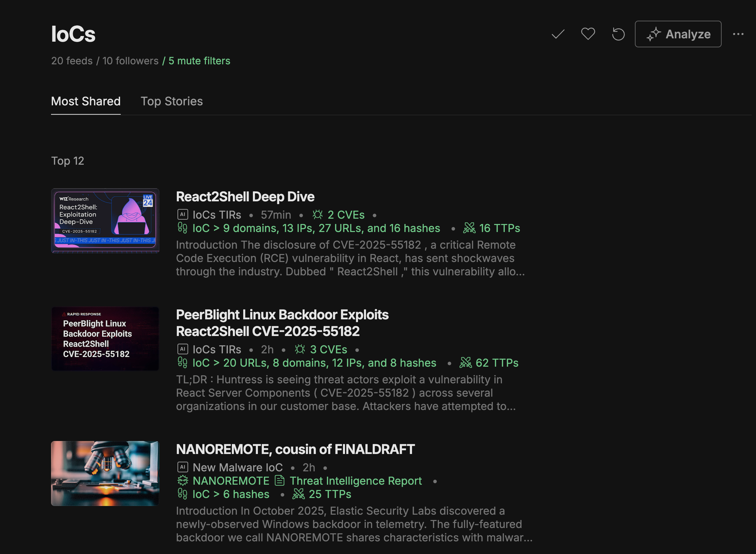Switch to the Top Stories tab
The image size is (756, 554).
click(171, 101)
